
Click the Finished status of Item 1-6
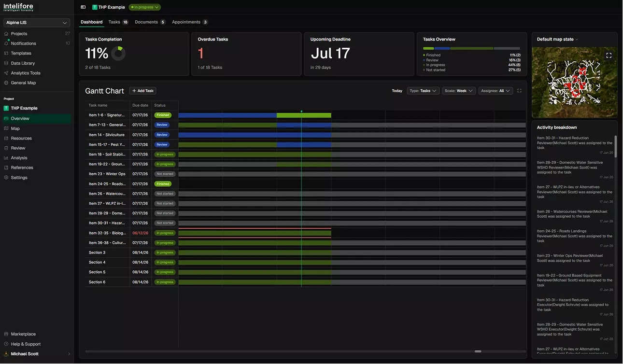coord(163,115)
